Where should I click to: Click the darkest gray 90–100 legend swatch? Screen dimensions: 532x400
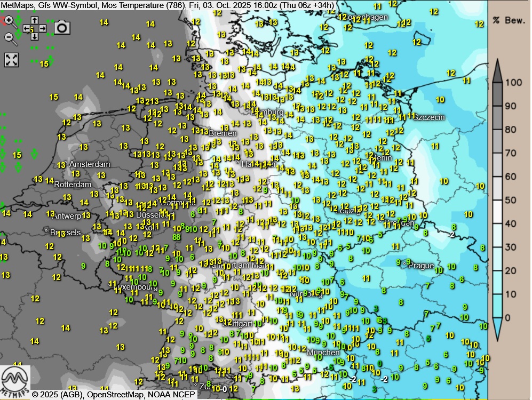497,94
